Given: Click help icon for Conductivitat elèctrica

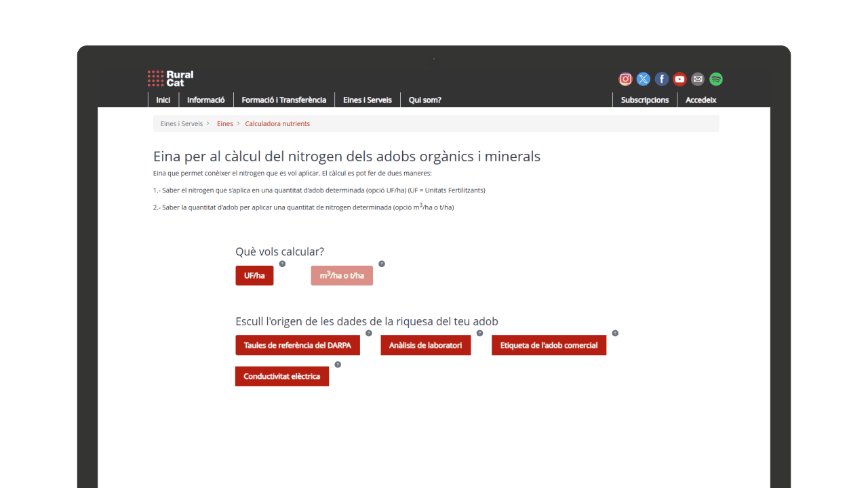Looking at the screenshot, I should click(x=338, y=365).
